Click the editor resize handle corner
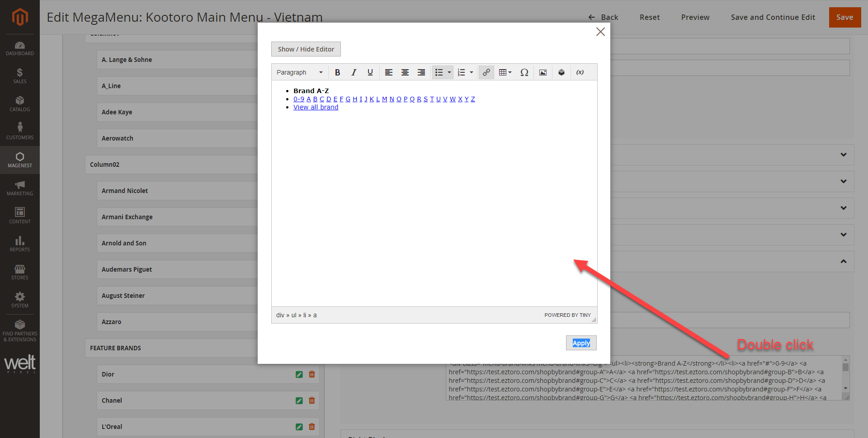868x438 pixels. tap(594, 320)
